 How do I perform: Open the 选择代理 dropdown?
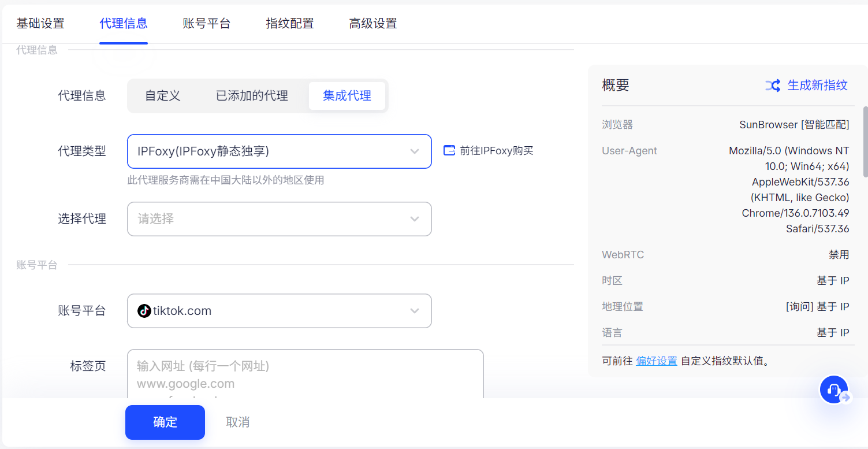point(414,219)
